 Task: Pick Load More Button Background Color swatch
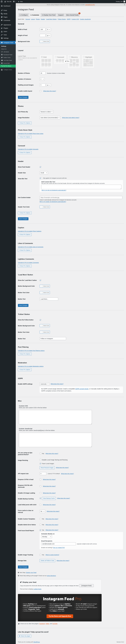pyautogui.click(x=45, y=286)
